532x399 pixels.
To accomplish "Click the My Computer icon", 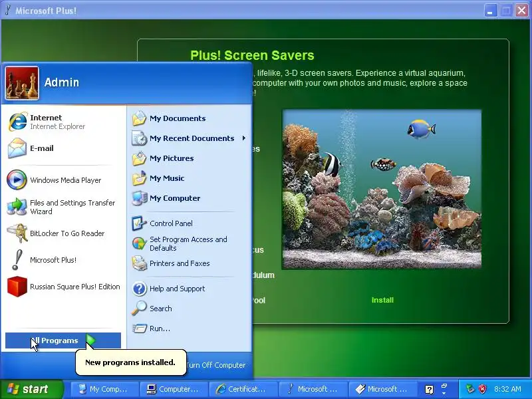I will point(139,198).
